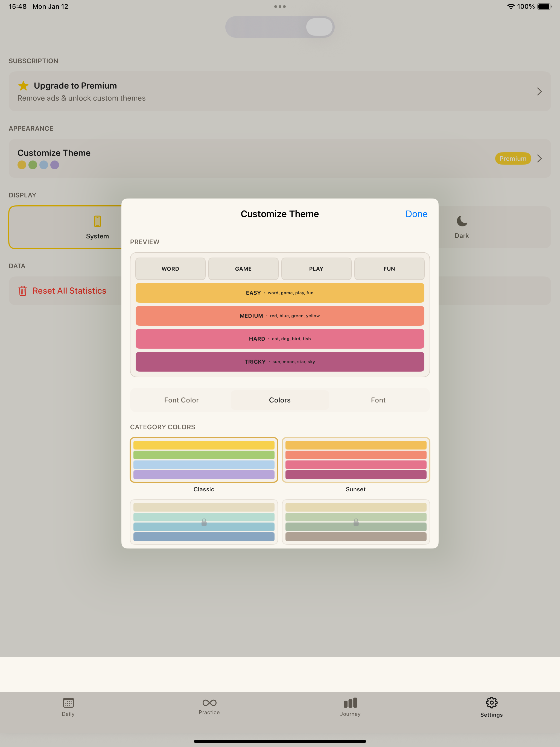Open the Practice infinity tab icon
This screenshot has height=747, width=560.
[x=209, y=703]
